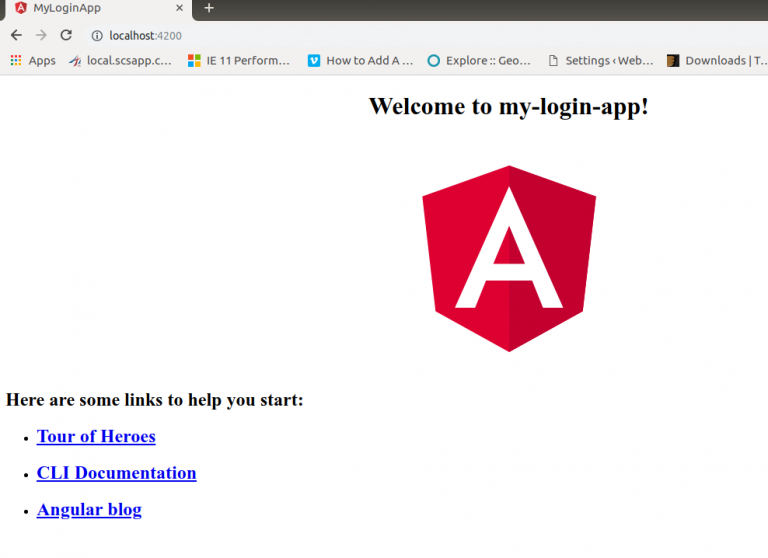The height and width of the screenshot is (558, 768).
Task: Open Downloads | T... bookmark
Action: [x=717, y=61]
